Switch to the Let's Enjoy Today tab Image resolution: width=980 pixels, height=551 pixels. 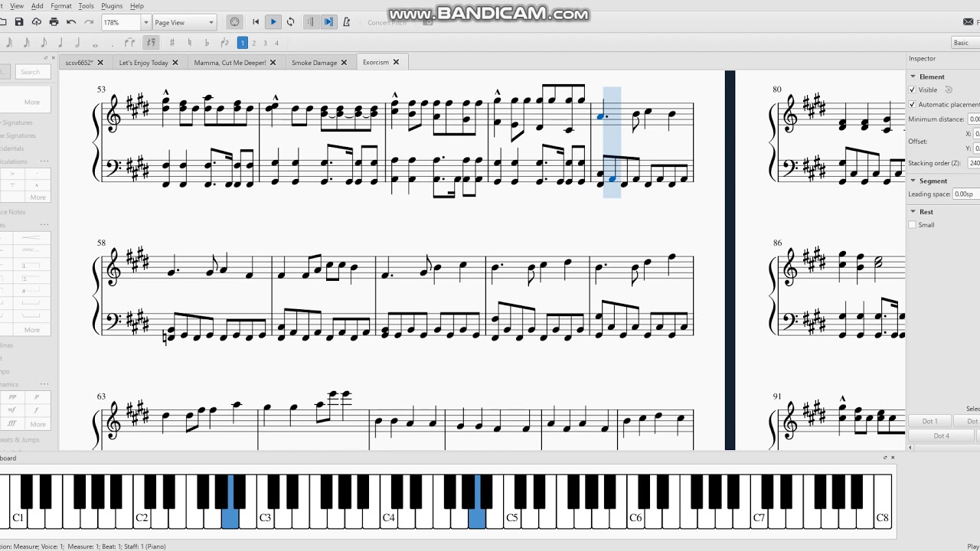pyautogui.click(x=143, y=63)
